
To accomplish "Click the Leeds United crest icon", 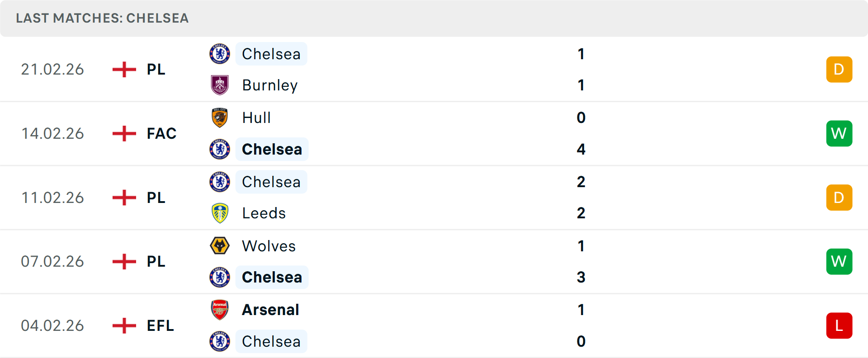I will 220,213.
